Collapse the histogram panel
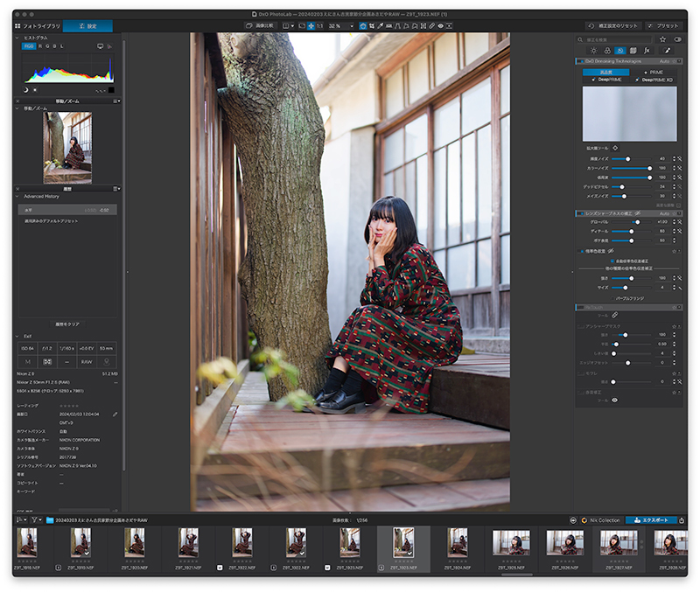Screen dimensions: 700x592 (17, 38)
